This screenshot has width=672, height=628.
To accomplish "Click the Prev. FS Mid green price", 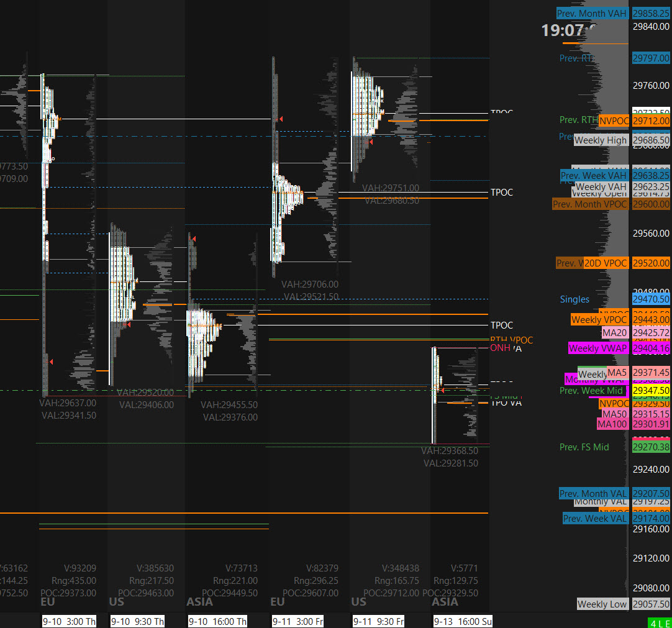I will coord(651,447).
